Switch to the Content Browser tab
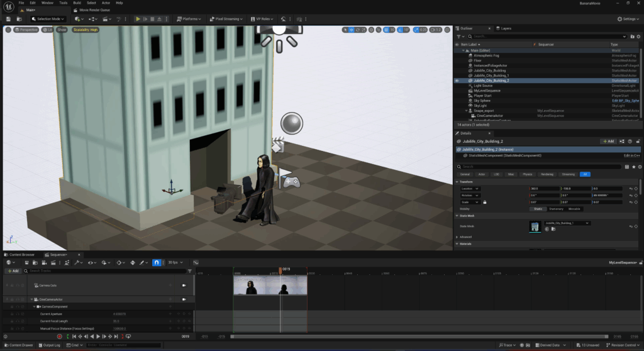Screen dimensions: 644x351 tap(21, 255)
